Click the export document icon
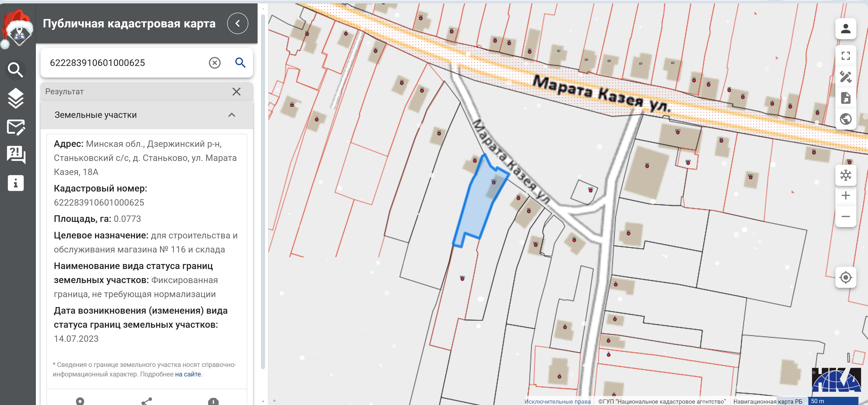The image size is (868, 405). pyautogui.click(x=845, y=98)
